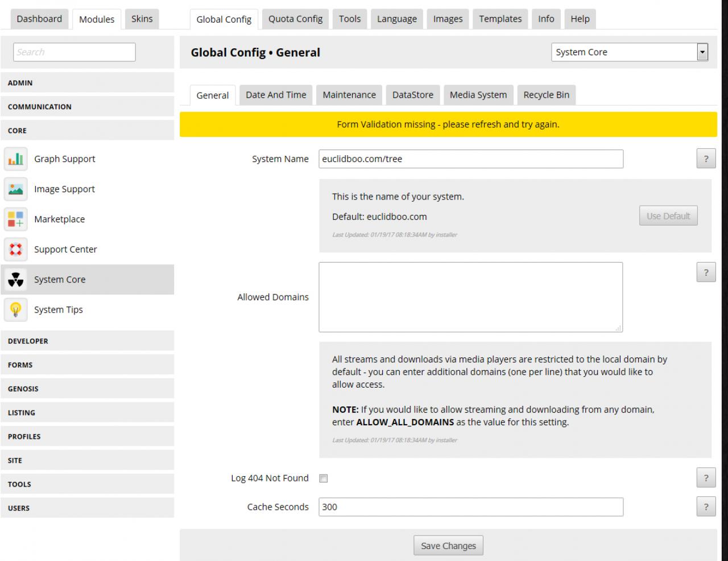Screen dimensions: 728x561
Task: Click the Graph Support bar chart icon
Action: tap(16, 159)
